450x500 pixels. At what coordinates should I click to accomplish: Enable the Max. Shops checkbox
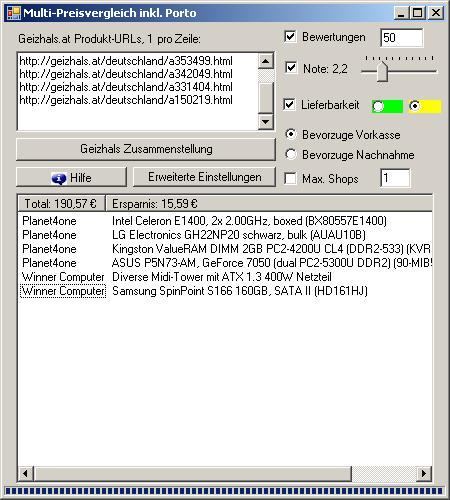point(290,178)
